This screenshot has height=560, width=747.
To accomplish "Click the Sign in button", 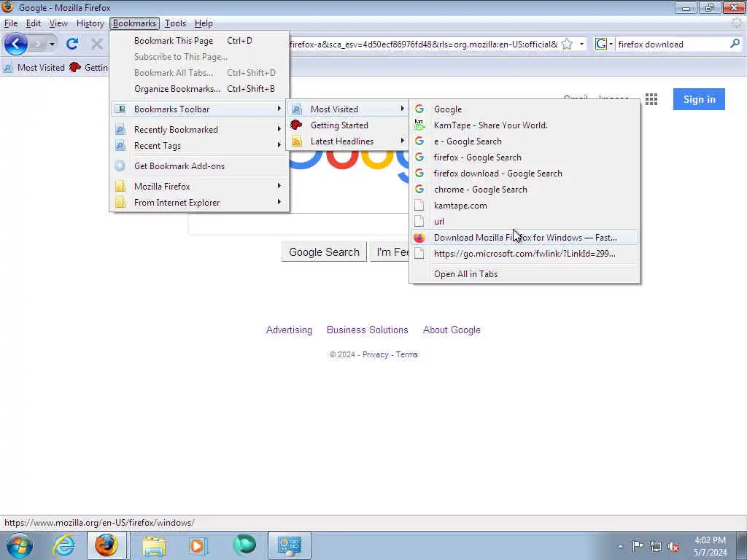I will [699, 99].
